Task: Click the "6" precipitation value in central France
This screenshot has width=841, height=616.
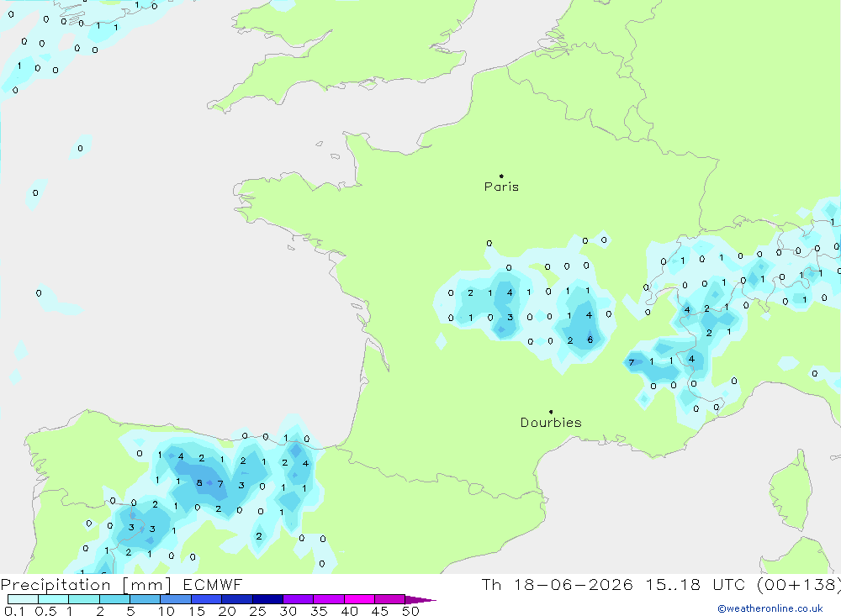Action: click(x=590, y=340)
